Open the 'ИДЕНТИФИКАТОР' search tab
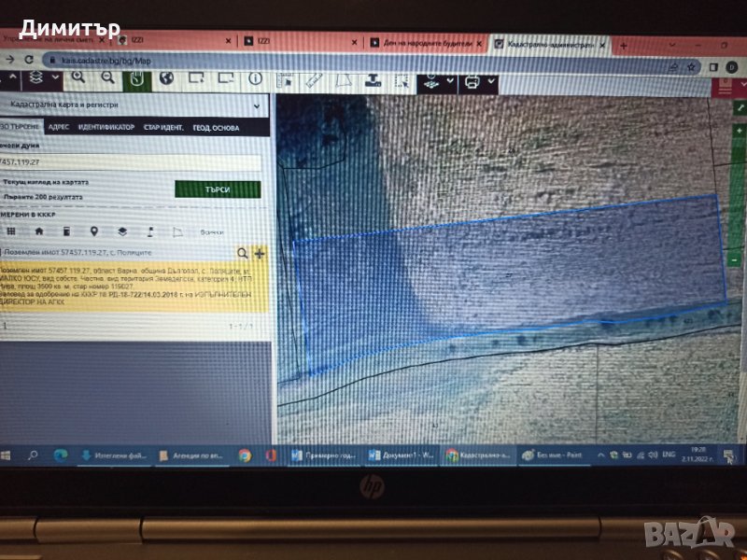747x560 pixels. click(106, 128)
